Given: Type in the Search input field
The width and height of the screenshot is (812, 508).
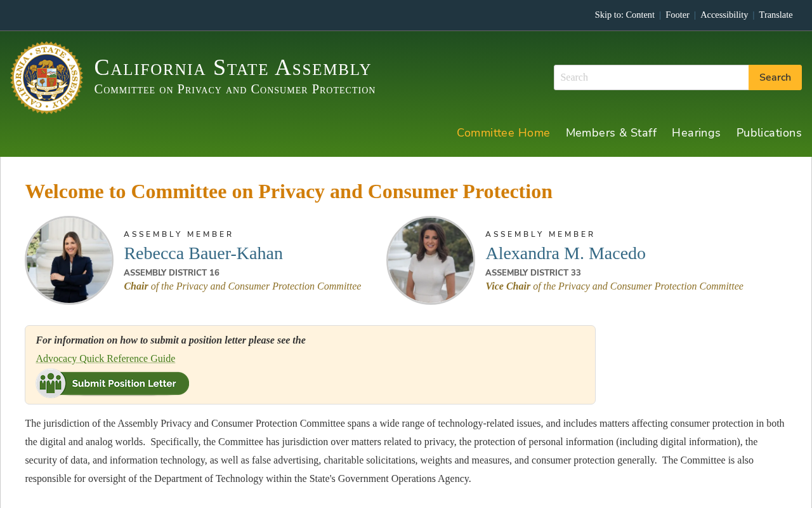Looking at the screenshot, I should pos(651,77).
